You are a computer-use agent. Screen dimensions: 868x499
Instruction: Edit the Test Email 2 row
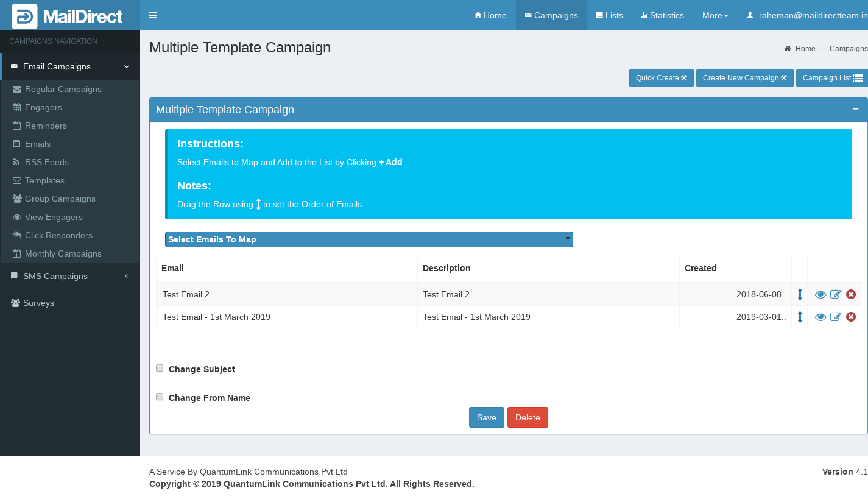click(836, 295)
